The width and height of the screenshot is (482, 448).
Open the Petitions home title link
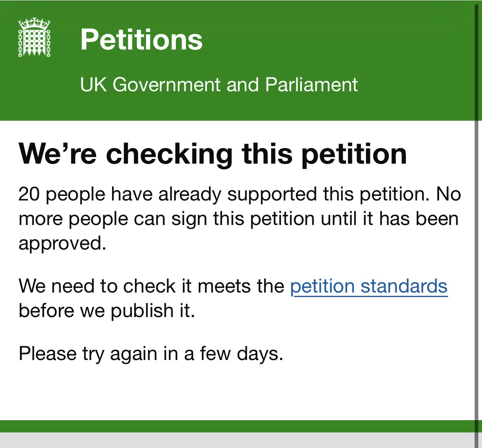point(141,39)
